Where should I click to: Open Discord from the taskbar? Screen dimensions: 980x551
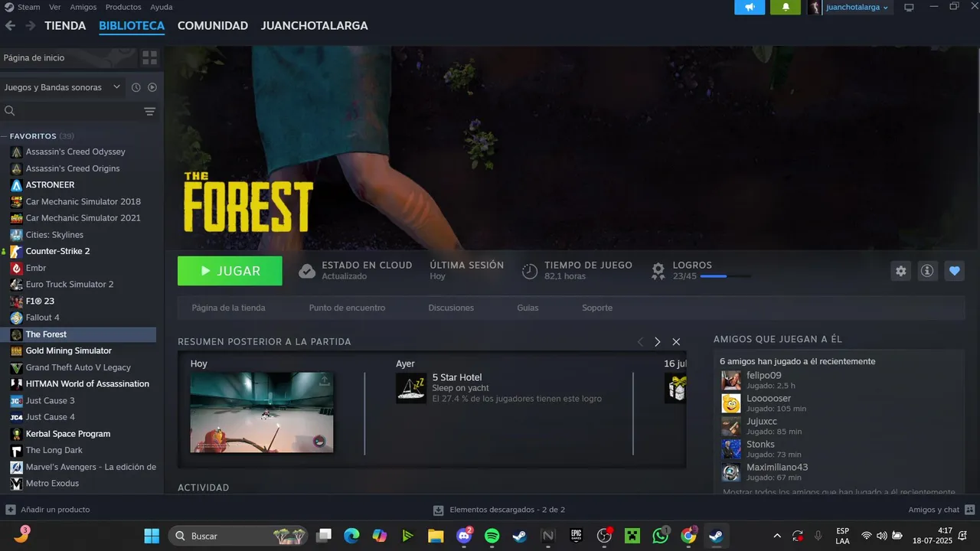tap(463, 536)
